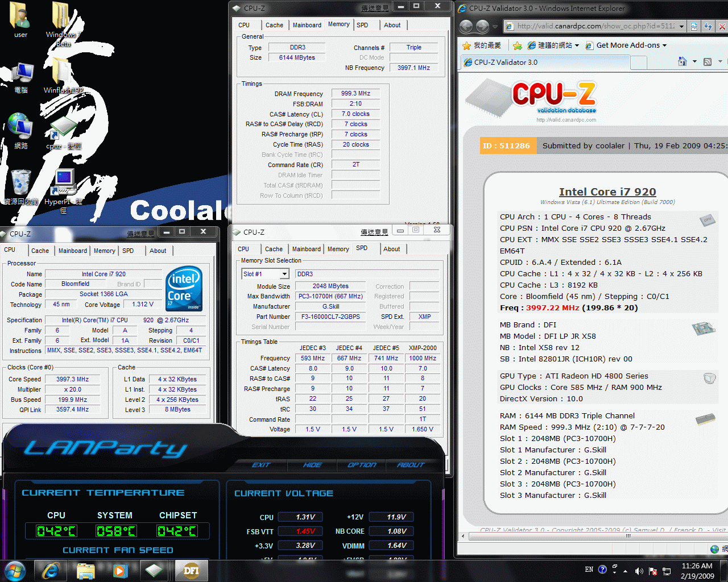Image resolution: width=728 pixels, height=582 pixels.
Task: Click the Windows Start orb
Action: (15, 571)
